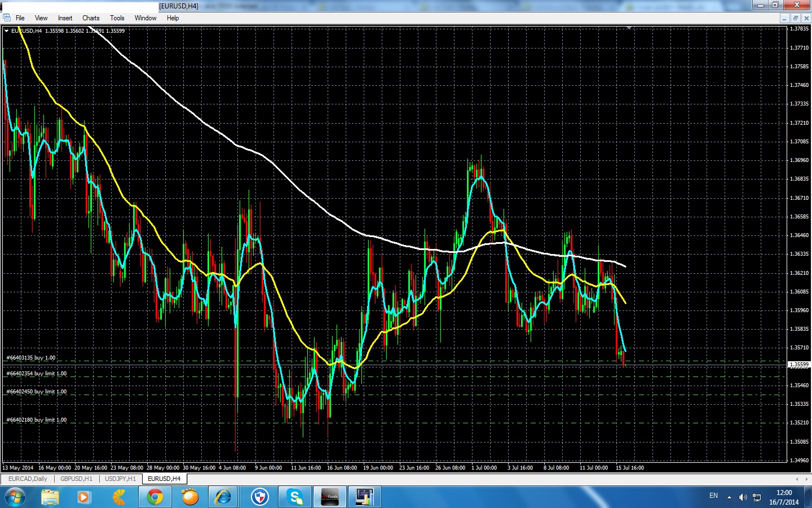Click the 1 Jul 00:00 time label
The image size is (812, 508).
coord(484,468)
